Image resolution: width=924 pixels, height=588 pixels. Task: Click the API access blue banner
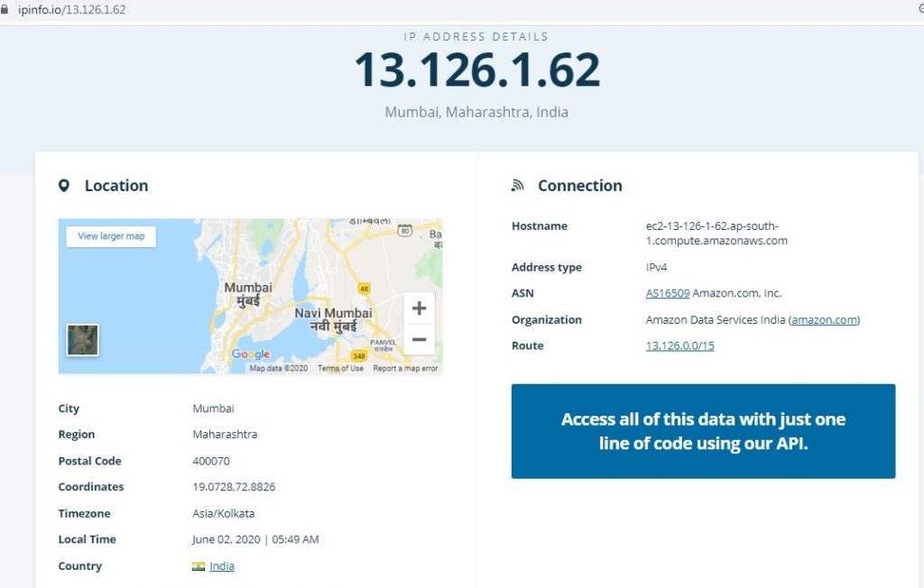point(703,431)
